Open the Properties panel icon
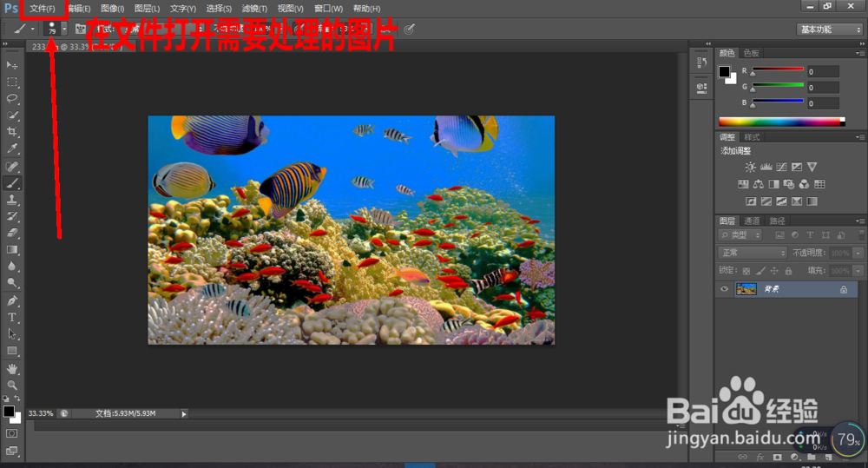The width and height of the screenshot is (868, 468). pos(702,88)
